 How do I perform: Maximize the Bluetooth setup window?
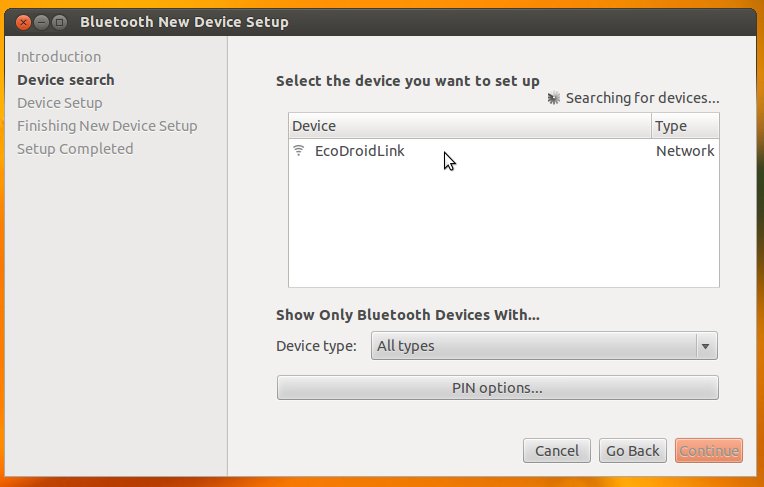tap(59, 21)
